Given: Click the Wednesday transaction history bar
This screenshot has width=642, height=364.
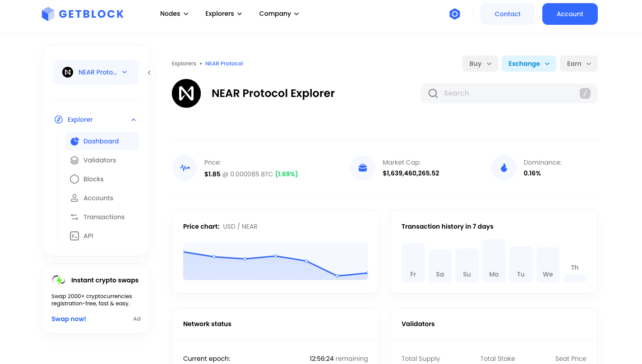Looking at the screenshot, I should coord(548,265).
